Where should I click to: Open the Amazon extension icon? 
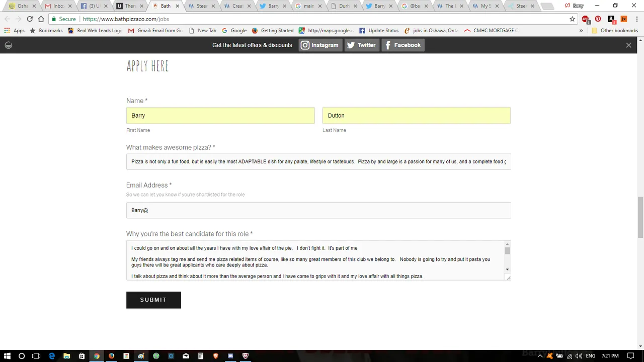coord(611,19)
